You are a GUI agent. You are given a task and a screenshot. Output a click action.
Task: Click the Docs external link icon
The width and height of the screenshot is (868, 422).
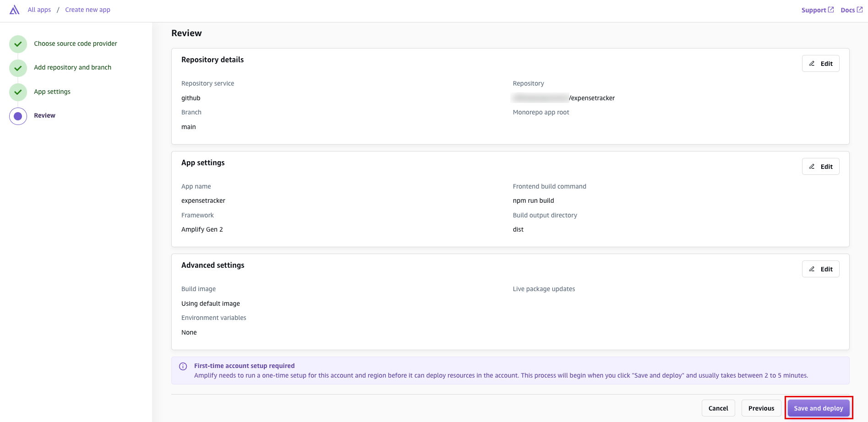click(860, 10)
